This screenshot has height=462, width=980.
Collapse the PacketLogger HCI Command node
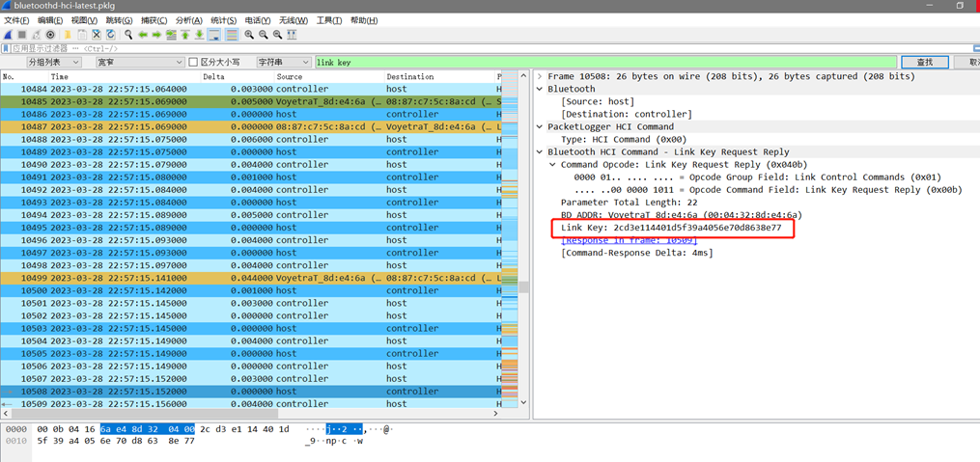pos(540,126)
